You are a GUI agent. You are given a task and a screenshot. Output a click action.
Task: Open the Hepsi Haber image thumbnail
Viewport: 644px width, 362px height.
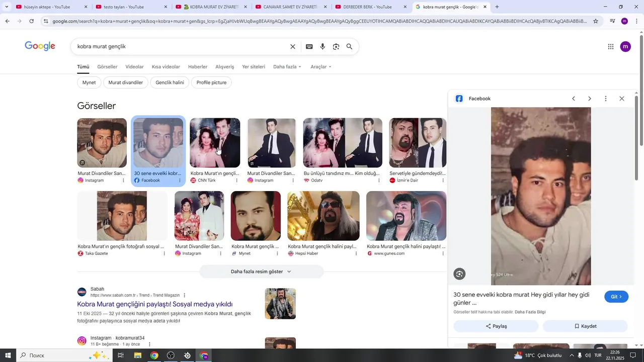tap(324, 216)
